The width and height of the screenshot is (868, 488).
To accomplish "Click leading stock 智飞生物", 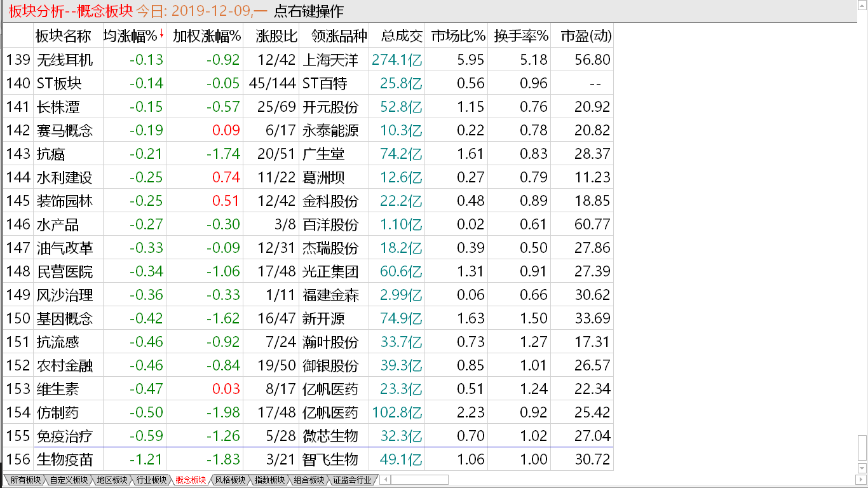I will (330, 459).
